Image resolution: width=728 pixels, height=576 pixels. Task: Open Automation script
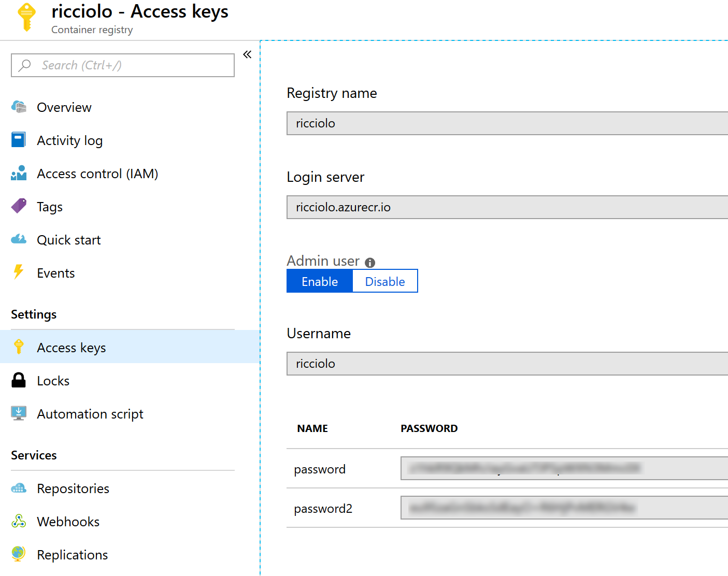tap(90, 414)
